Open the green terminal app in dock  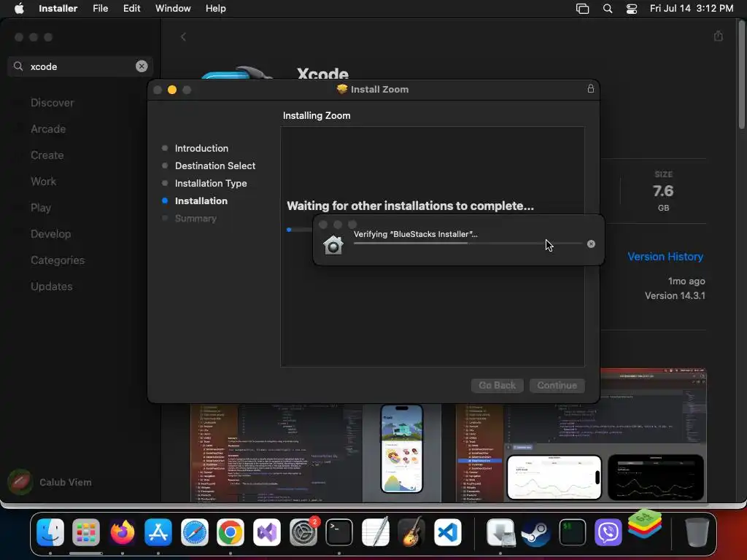coord(572,532)
